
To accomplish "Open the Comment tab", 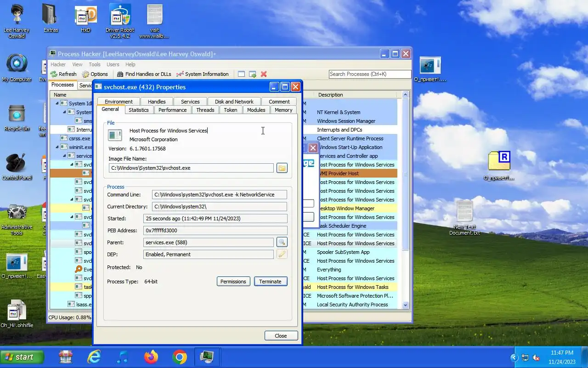I will pyautogui.click(x=279, y=102).
